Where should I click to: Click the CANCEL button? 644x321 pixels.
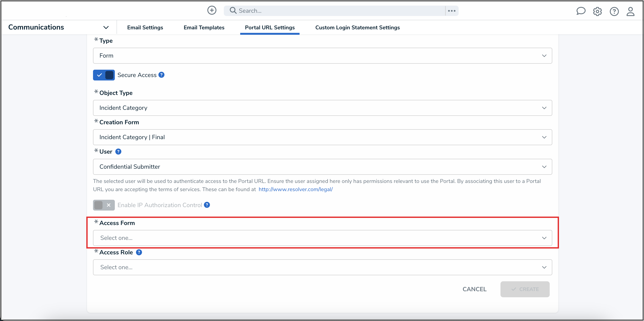click(x=474, y=289)
